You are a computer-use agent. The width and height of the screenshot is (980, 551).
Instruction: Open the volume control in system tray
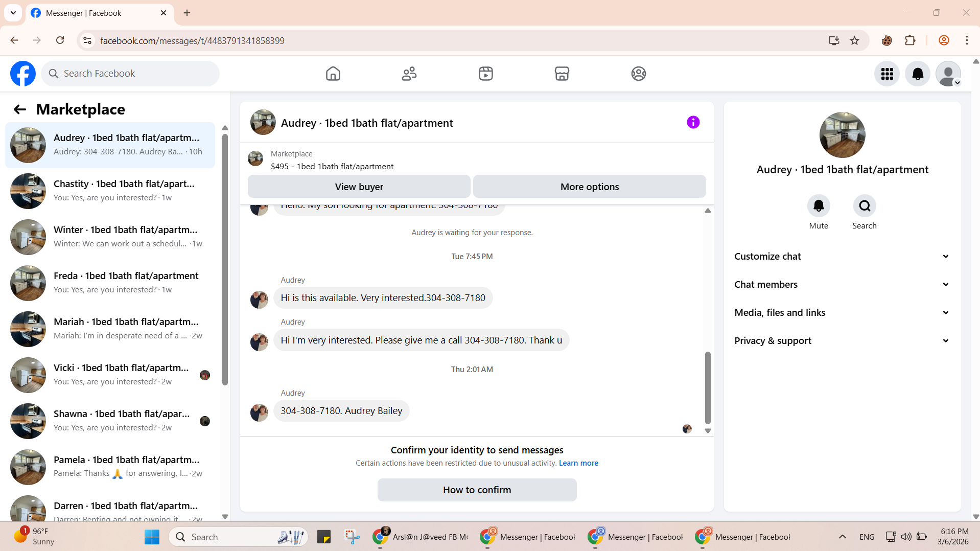click(x=906, y=537)
